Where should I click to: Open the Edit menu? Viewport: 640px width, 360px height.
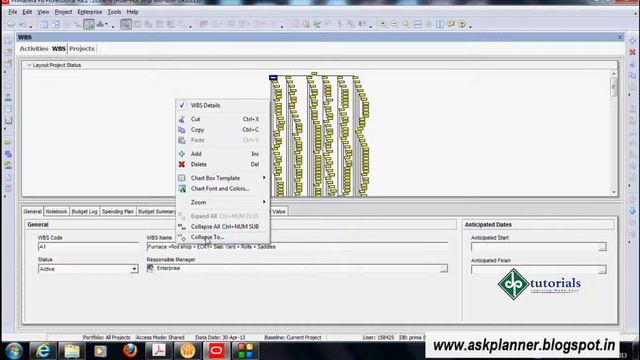pyautogui.click(x=27, y=12)
